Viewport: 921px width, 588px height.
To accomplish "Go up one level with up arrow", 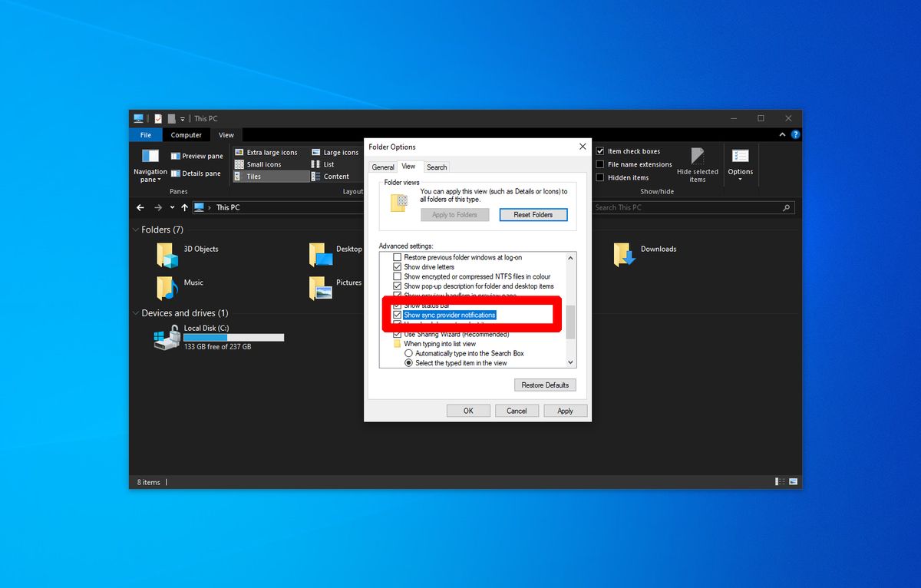I will tap(184, 207).
